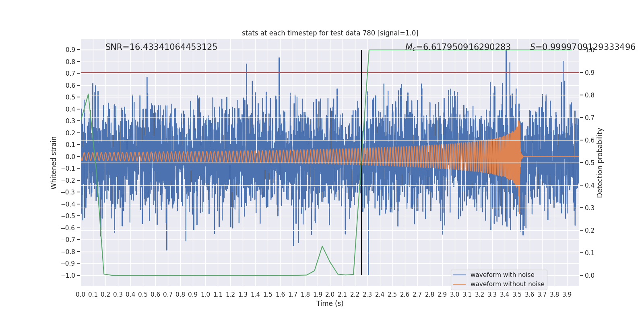Viewport: 644px width, 322px height.
Task: Click the orange line swatch in the legend
Action: pyautogui.click(x=459, y=284)
